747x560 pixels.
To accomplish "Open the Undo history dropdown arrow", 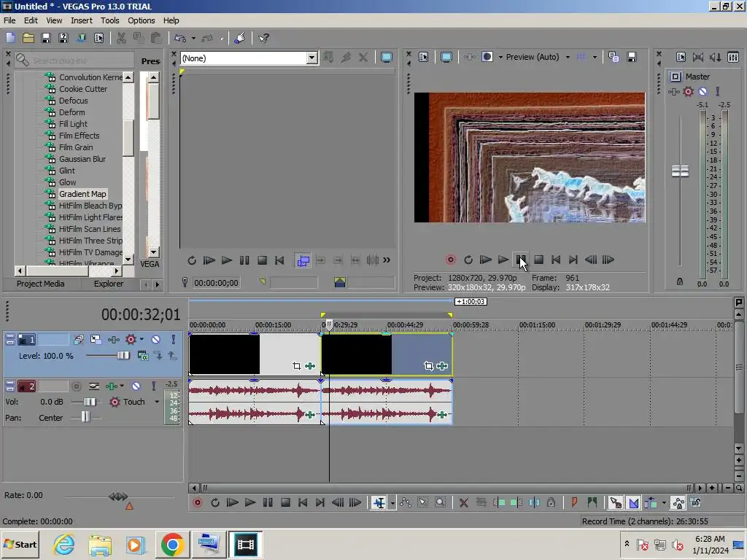I will coord(193,38).
